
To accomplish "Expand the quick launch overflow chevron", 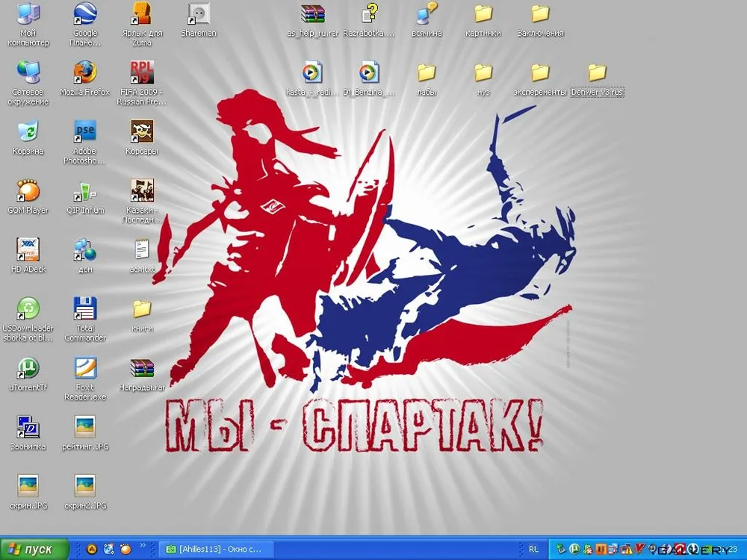I will click(143, 546).
